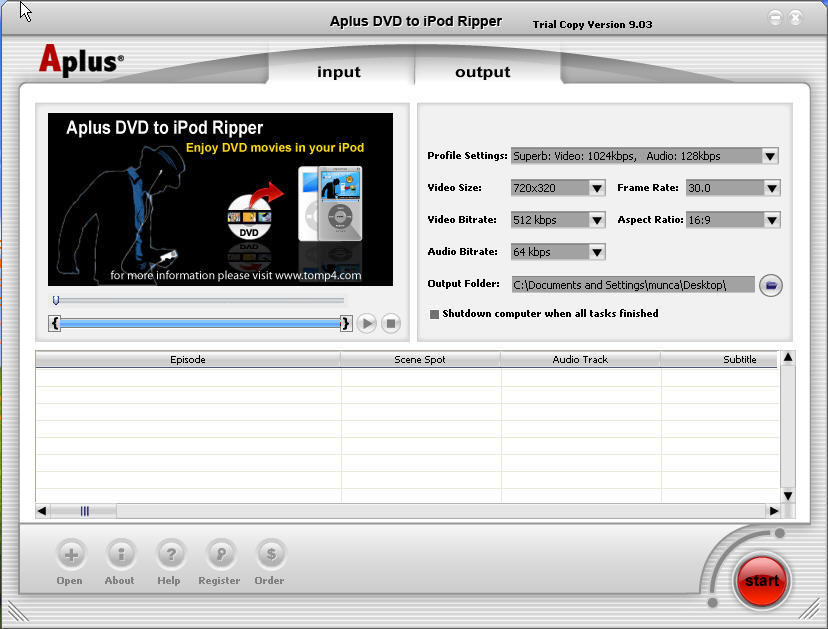Click the Register key icon
Image resolution: width=828 pixels, height=629 pixels.
pyautogui.click(x=221, y=555)
